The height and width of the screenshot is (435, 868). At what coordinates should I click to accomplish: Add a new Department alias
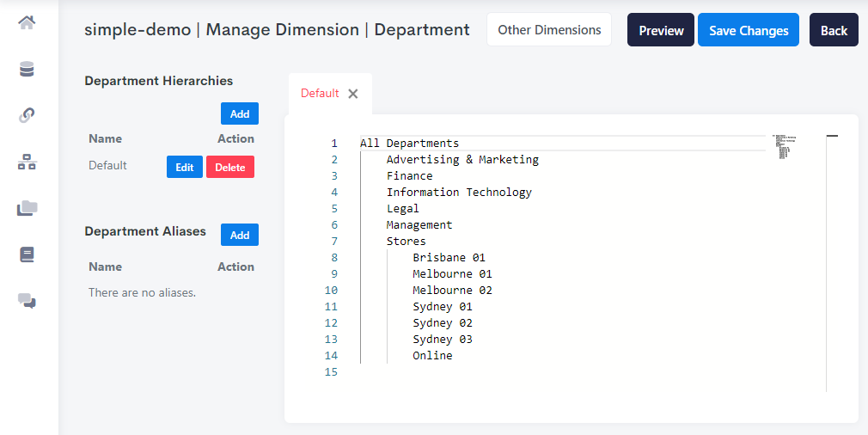point(240,235)
